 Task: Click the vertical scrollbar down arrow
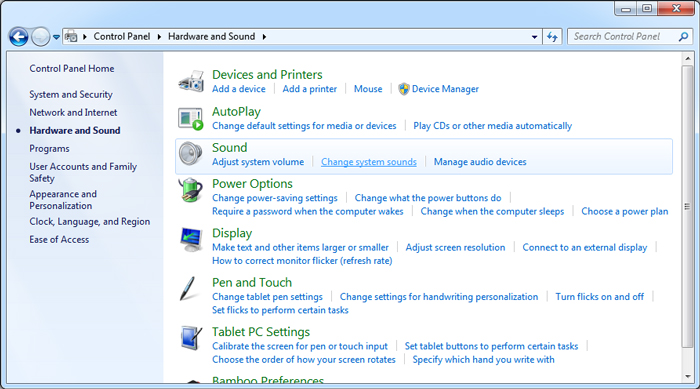(x=687, y=377)
